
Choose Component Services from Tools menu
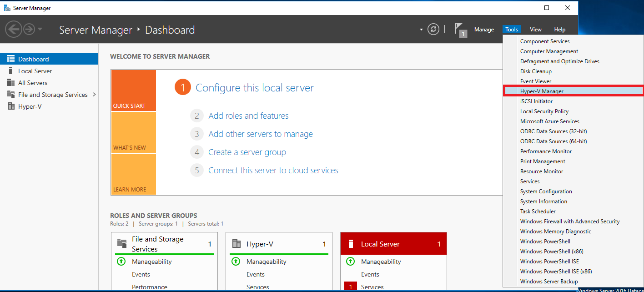(573, 41)
